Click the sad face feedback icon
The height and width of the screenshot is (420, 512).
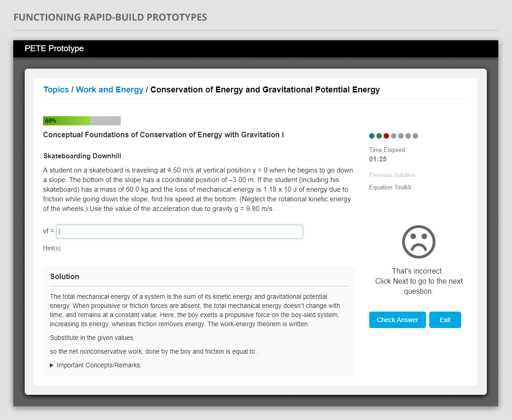point(418,242)
